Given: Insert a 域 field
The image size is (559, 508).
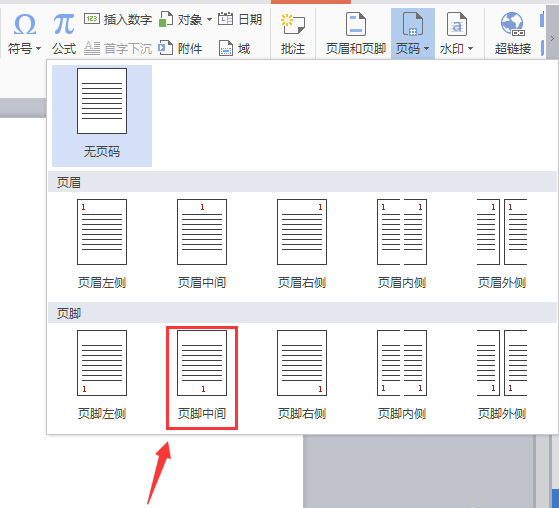Looking at the screenshot, I should (235, 48).
